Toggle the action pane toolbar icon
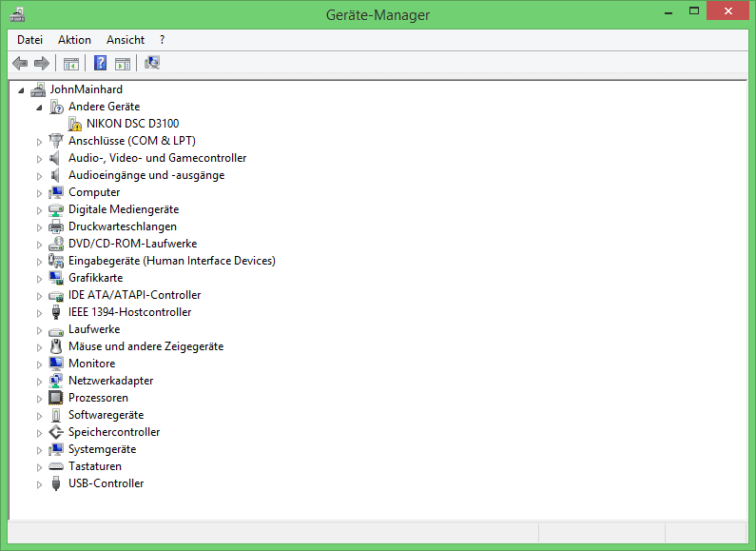 123,63
